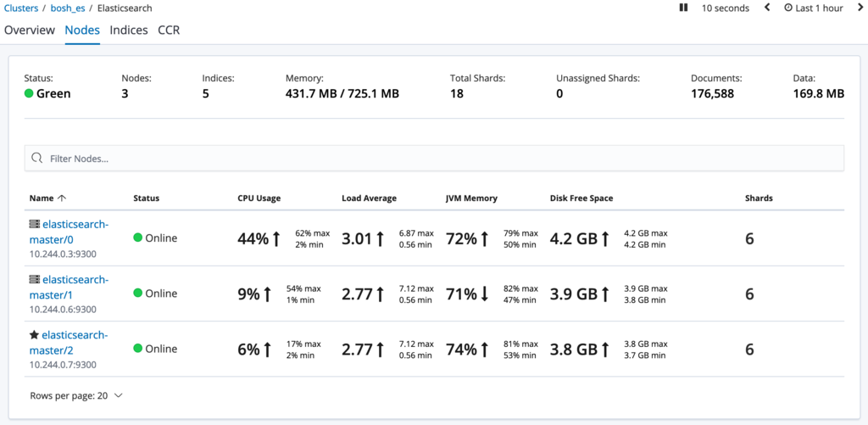Open node elasticsearch-master/1 details
Image resolution: width=868 pixels, height=425 pixels.
tap(69, 287)
